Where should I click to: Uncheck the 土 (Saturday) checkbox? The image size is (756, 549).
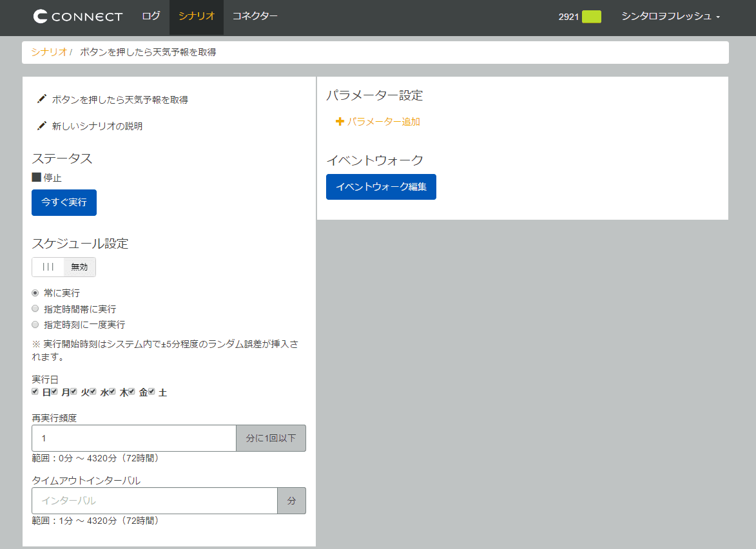click(151, 392)
